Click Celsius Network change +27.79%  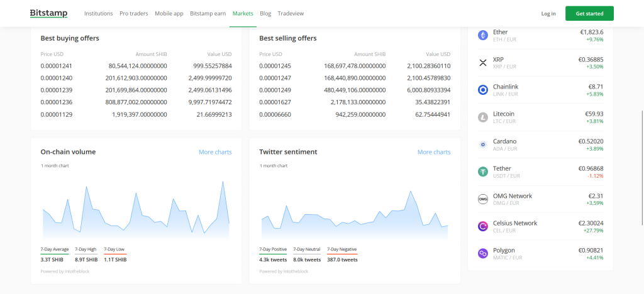593,231
